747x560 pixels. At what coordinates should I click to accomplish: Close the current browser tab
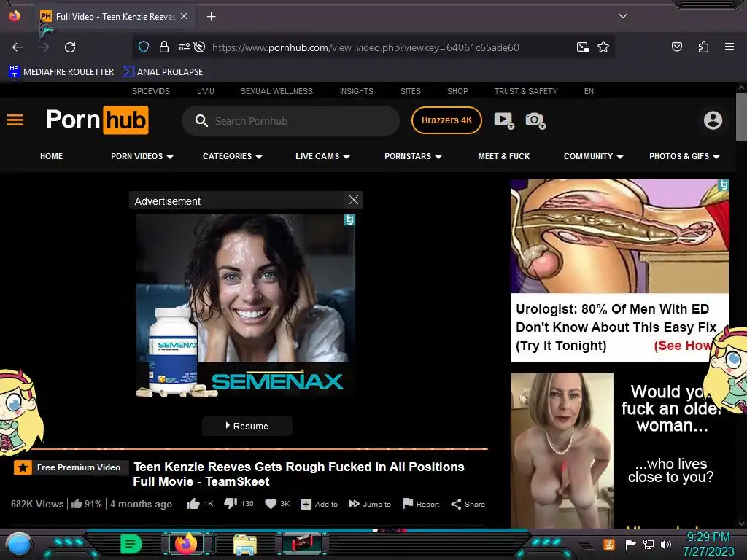pyautogui.click(x=184, y=16)
